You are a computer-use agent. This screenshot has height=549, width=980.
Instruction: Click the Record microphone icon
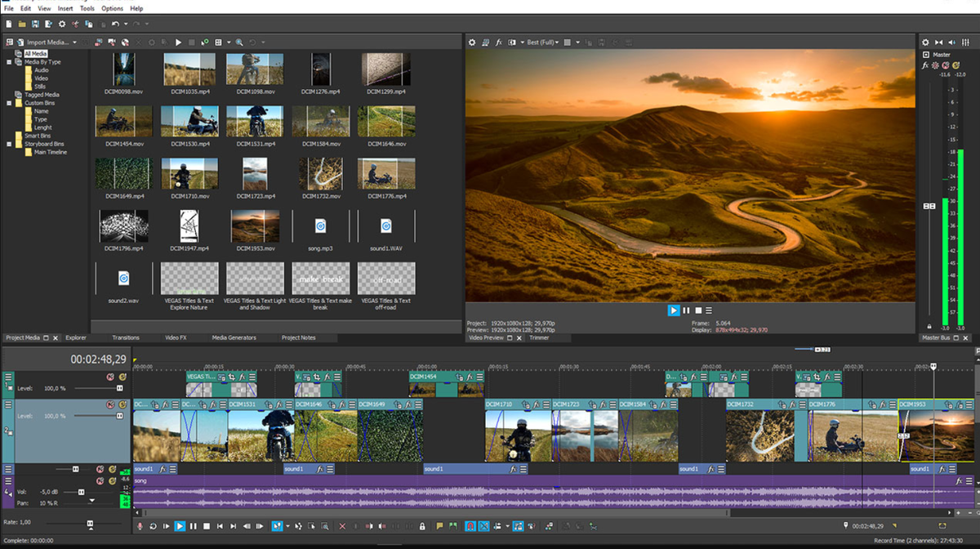pos(140,526)
